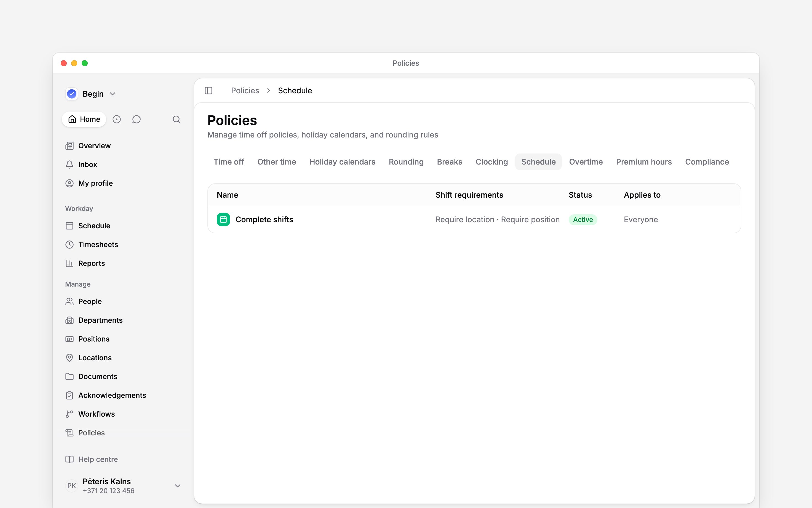Open the search icon in sidebar
Screen dimensions: 812x508
[177, 119]
